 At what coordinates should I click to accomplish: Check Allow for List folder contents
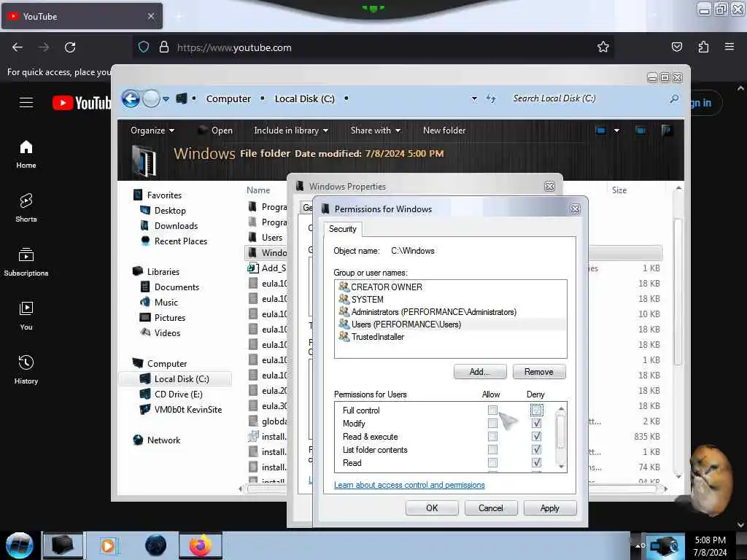pyautogui.click(x=492, y=449)
